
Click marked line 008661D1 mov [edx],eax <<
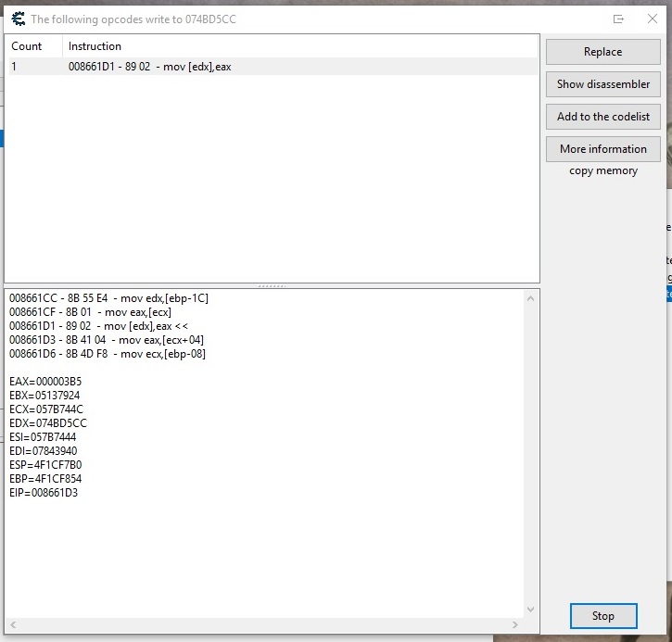(98, 326)
